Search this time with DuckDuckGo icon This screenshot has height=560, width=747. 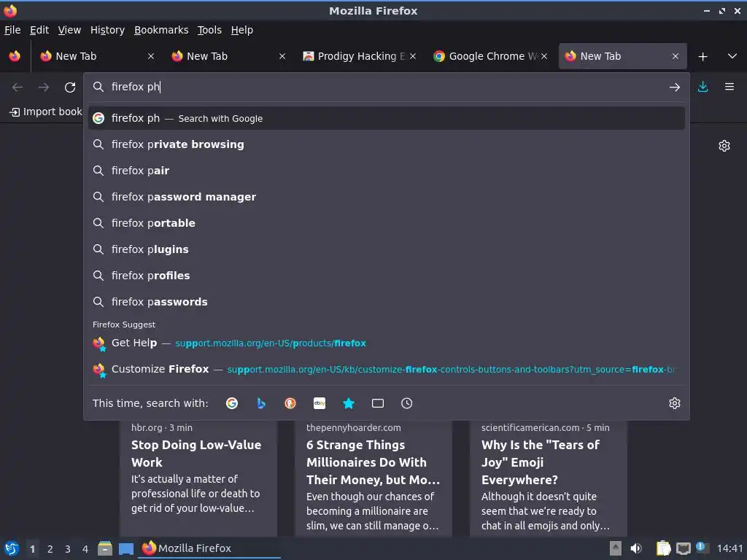coord(290,403)
